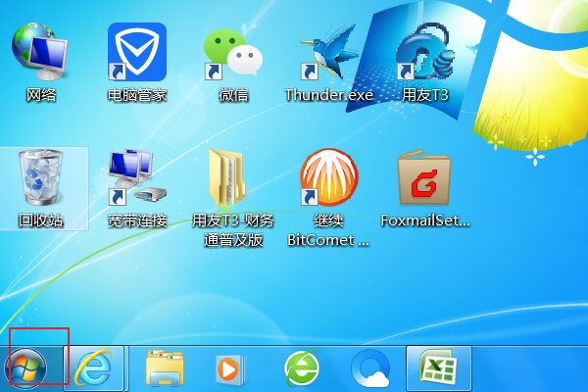The image size is (588, 392).
Task: Click the Thunder.exe text label
Action: point(329,96)
